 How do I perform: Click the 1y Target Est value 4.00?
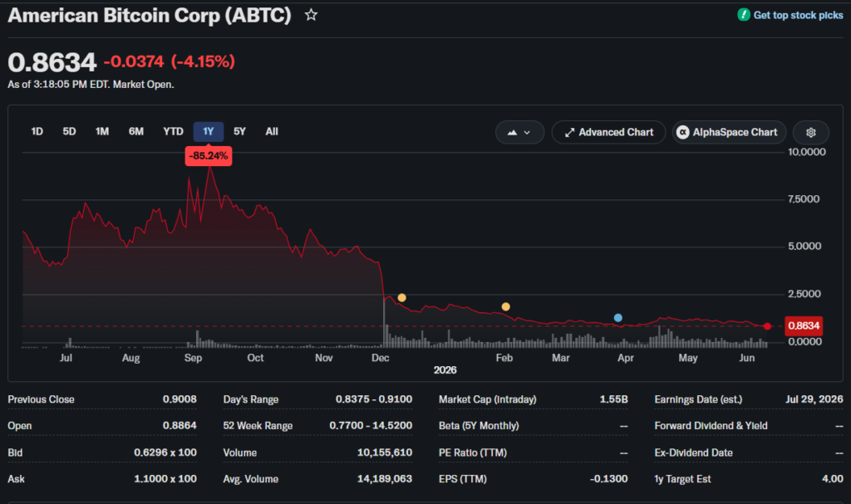click(x=833, y=478)
